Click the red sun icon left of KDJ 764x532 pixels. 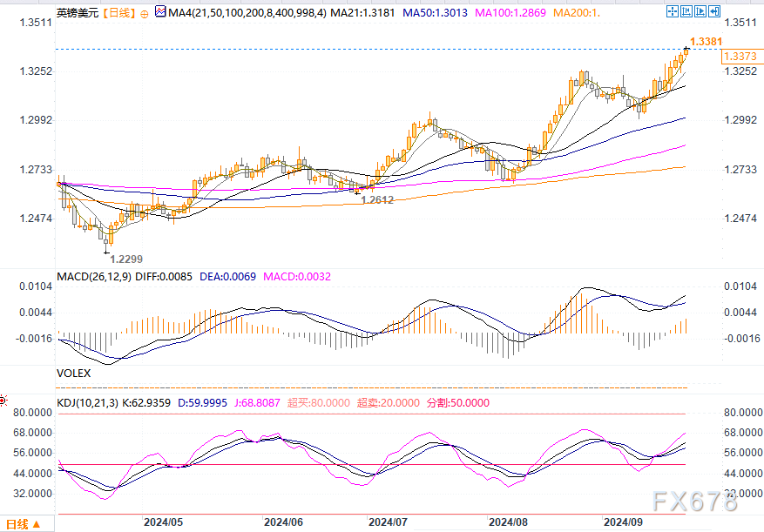point(3,402)
